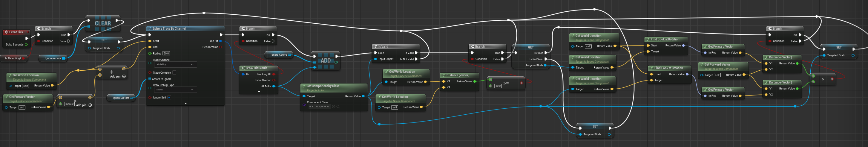Select Ignore Actors variable feeding Actors to Ignore
868x147 pixels.
coord(122,98)
